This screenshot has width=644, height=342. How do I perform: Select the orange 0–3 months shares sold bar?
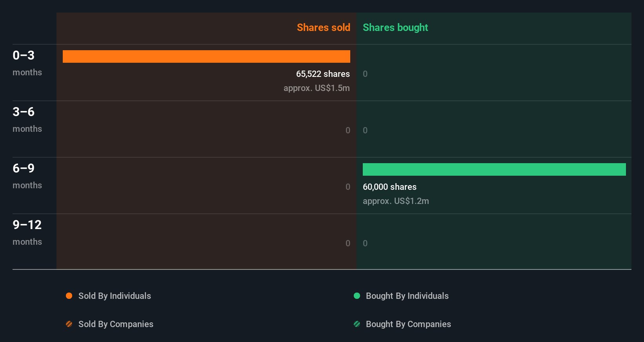coord(206,56)
